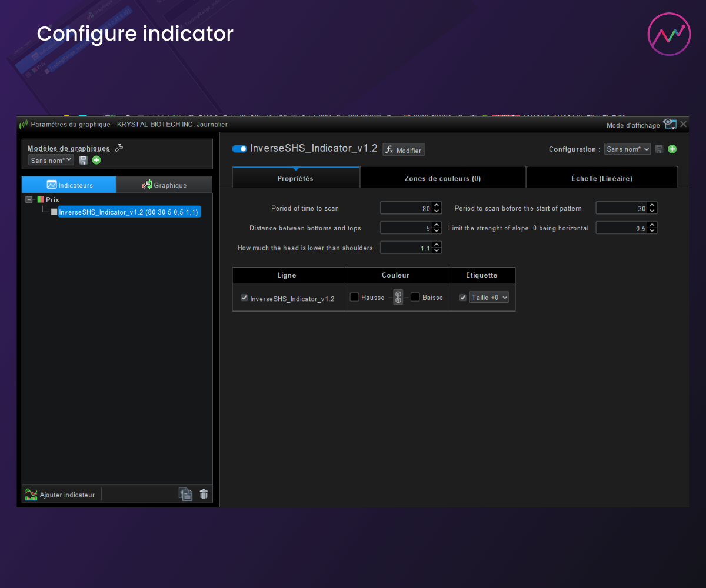This screenshot has width=706, height=588.
Task: Open the Configuration Sans nom dropdown
Action: (627, 149)
